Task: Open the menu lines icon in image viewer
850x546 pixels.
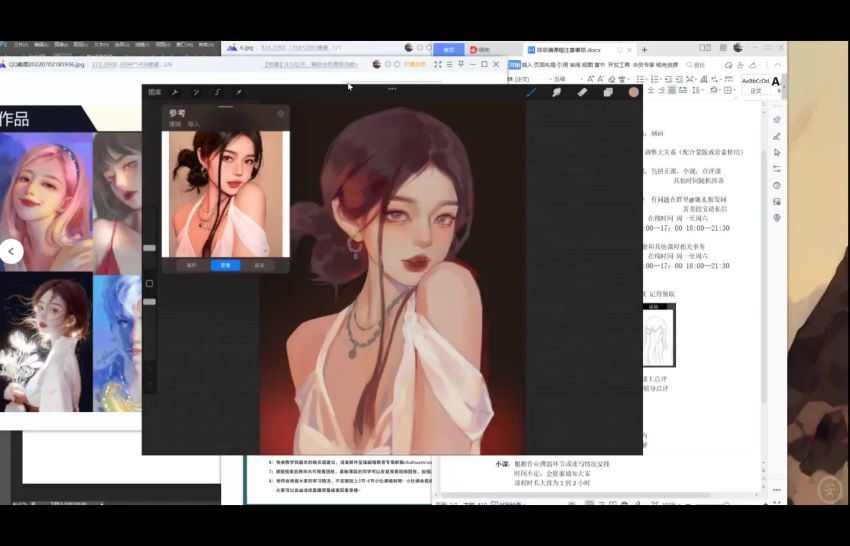Action: point(449,64)
